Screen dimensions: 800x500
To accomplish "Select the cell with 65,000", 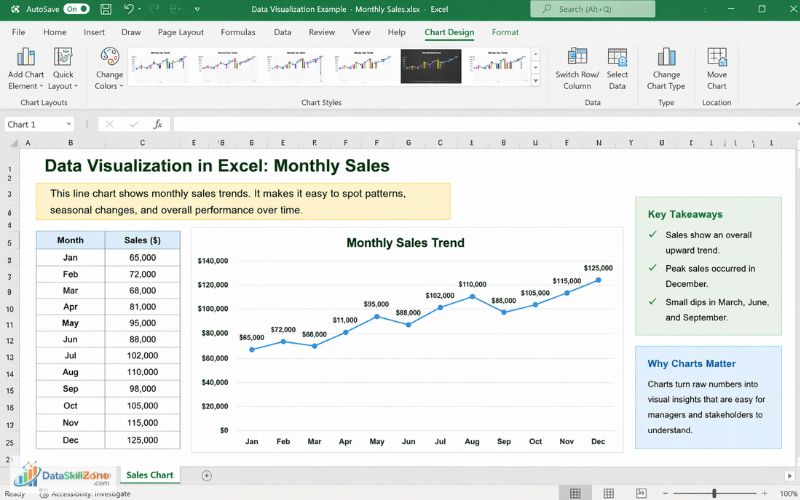I will tap(142, 258).
